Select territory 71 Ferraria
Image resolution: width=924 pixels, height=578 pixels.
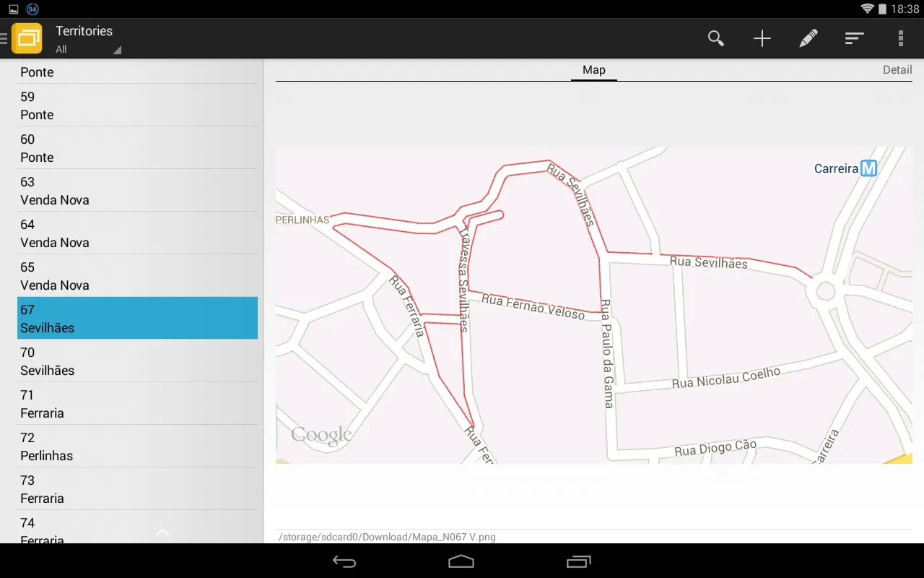coord(137,404)
